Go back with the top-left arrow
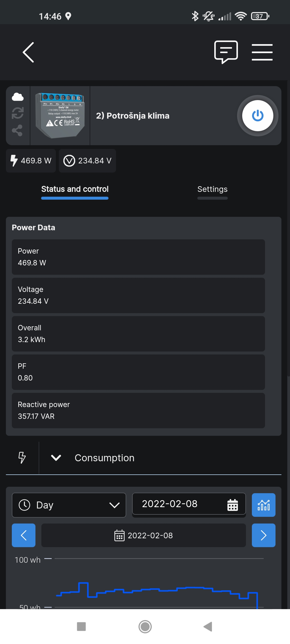This screenshot has width=290, height=644. coord(28,52)
